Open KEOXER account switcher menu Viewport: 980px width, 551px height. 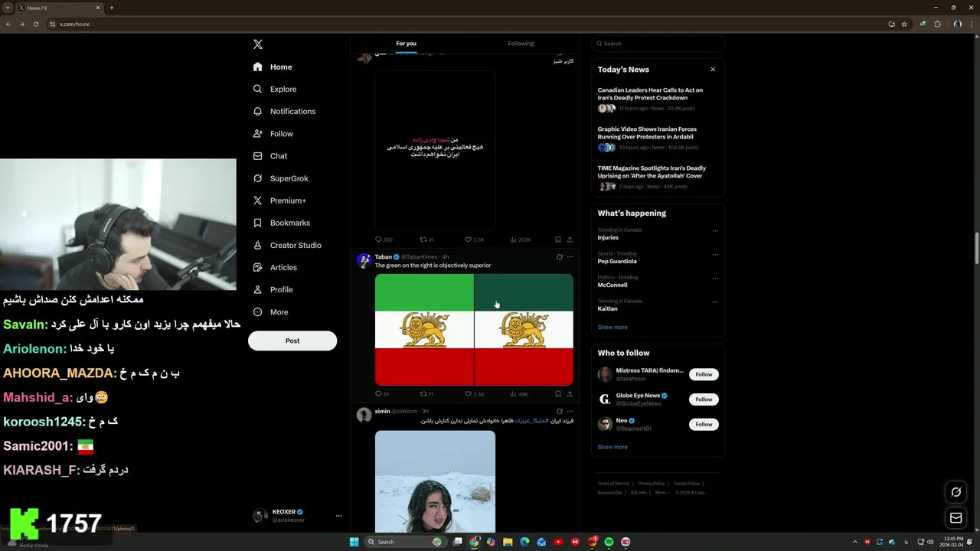297,516
